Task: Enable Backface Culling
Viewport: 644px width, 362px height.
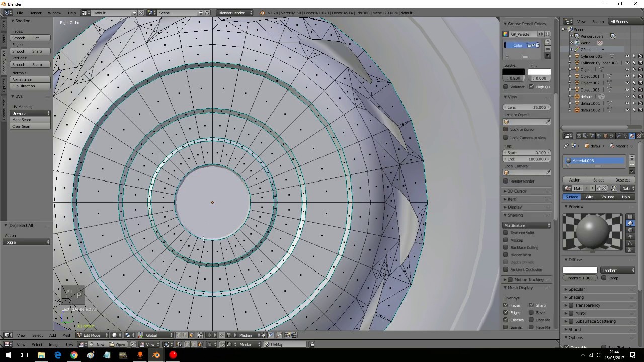Action: [x=506, y=247]
